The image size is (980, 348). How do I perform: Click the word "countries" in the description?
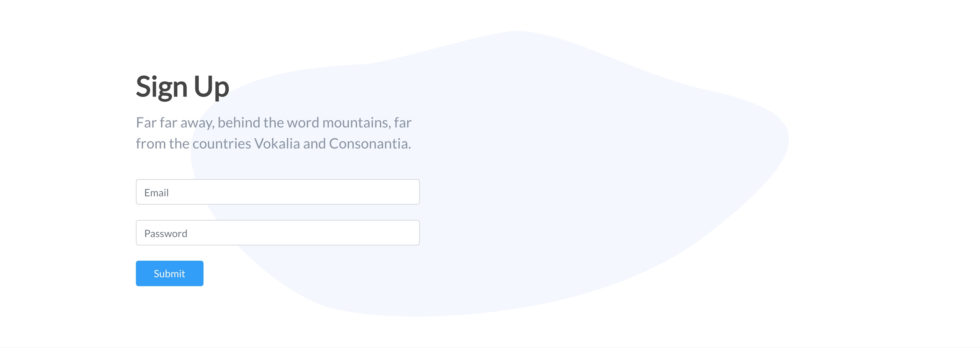coord(222,144)
